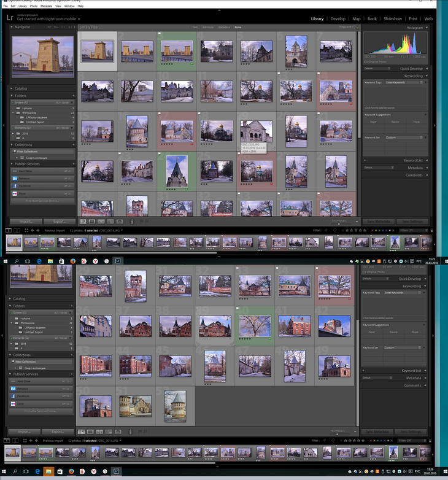
Task: Add keyword using Keyword List plus icon, upper window
Action: click(365, 160)
